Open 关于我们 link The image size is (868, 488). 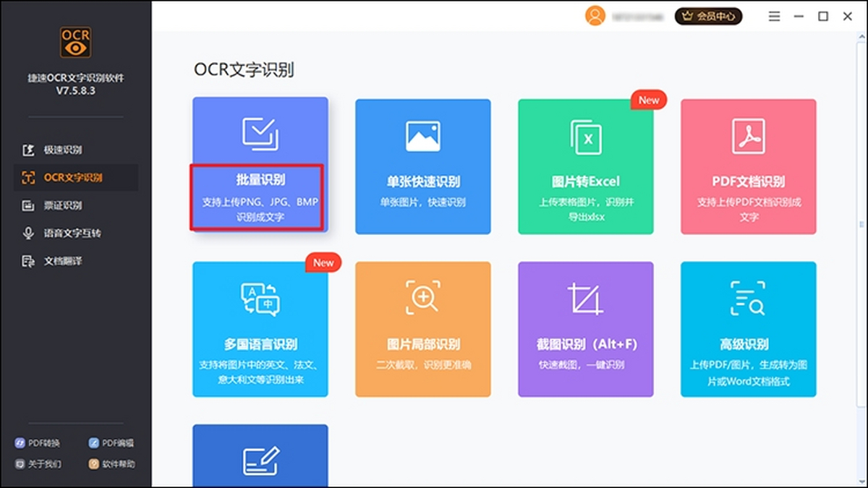click(38, 464)
